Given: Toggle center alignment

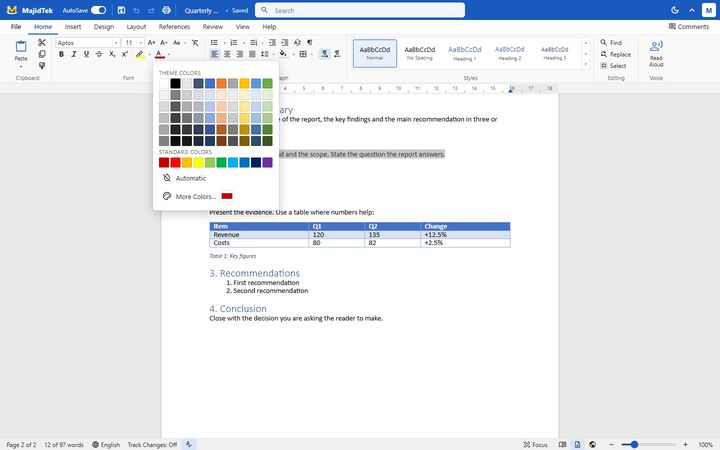Looking at the screenshot, I should [x=227, y=54].
